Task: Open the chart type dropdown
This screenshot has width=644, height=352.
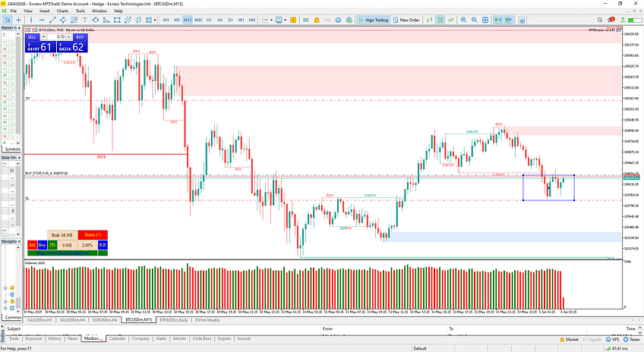Action: click(271, 20)
